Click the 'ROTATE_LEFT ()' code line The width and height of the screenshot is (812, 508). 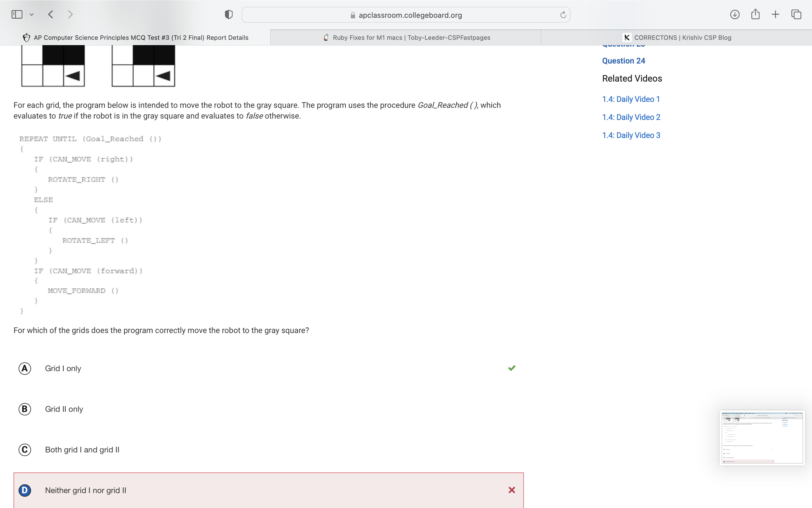click(95, 240)
